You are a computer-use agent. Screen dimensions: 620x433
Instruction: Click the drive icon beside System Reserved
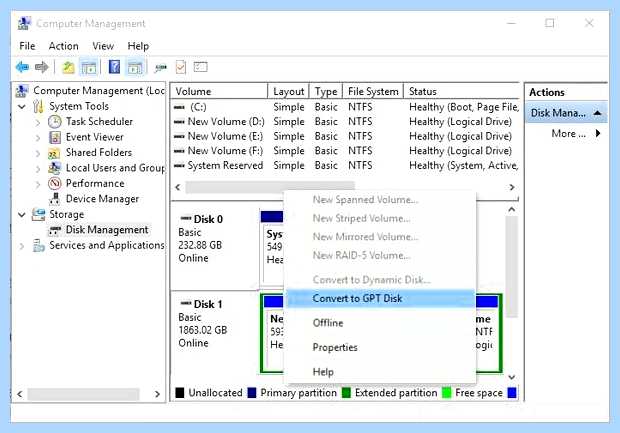[179, 166]
